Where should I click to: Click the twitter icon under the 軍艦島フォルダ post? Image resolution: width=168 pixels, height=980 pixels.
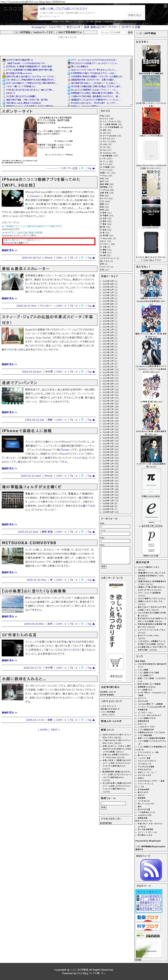tap(82, 532)
